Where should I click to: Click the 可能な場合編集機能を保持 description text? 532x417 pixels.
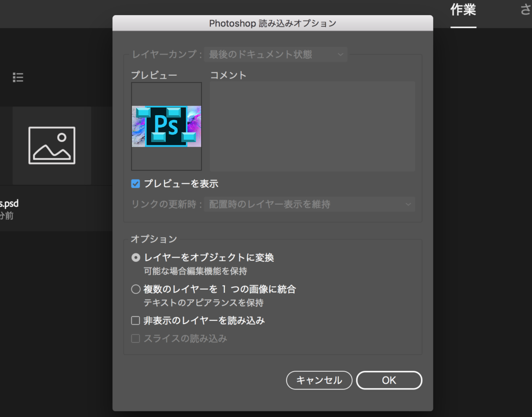[195, 271]
